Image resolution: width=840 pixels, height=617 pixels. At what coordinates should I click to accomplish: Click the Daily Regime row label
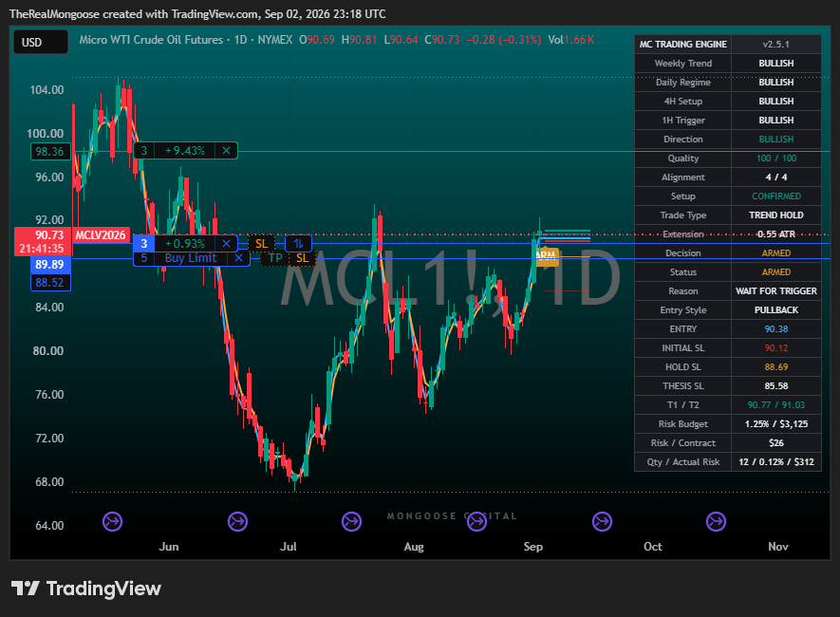click(x=683, y=83)
